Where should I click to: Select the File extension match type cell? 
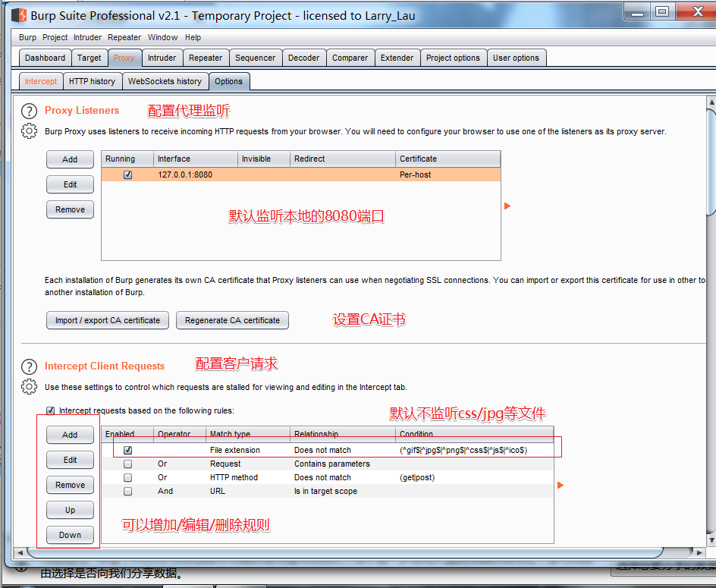pos(248,450)
